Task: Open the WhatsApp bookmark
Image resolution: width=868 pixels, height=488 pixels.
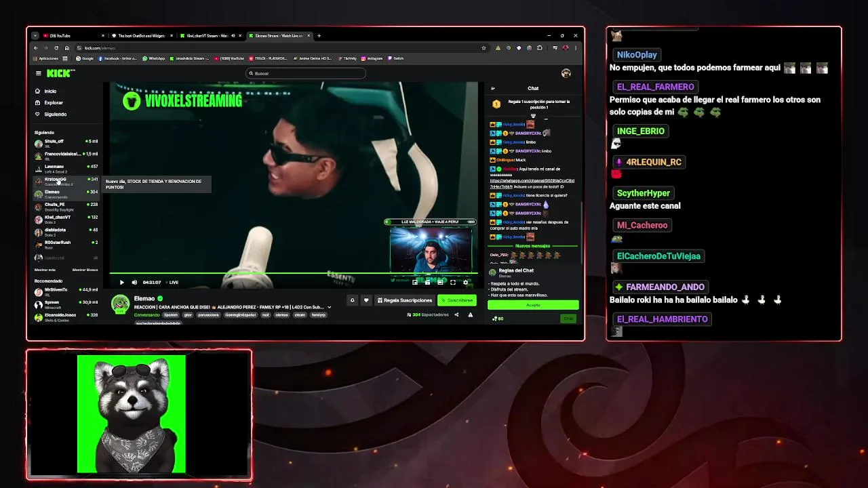Action: [x=154, y=58]
